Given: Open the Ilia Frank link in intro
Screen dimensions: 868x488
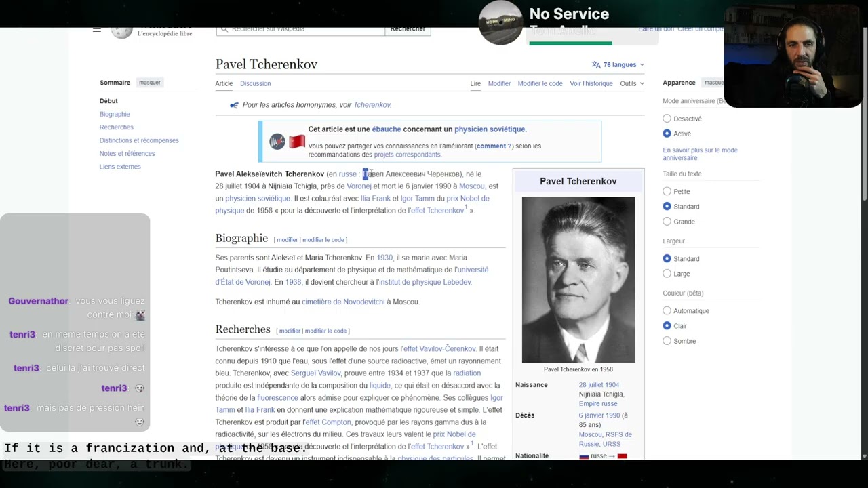Looking at the screenshot, I should 375,199.
